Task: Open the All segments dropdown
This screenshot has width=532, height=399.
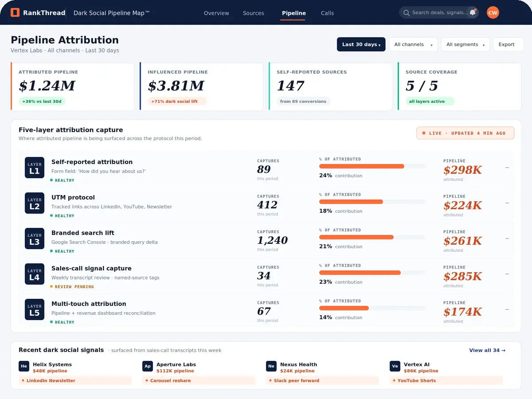Action: pyautogui.click(x=465, y=44)
